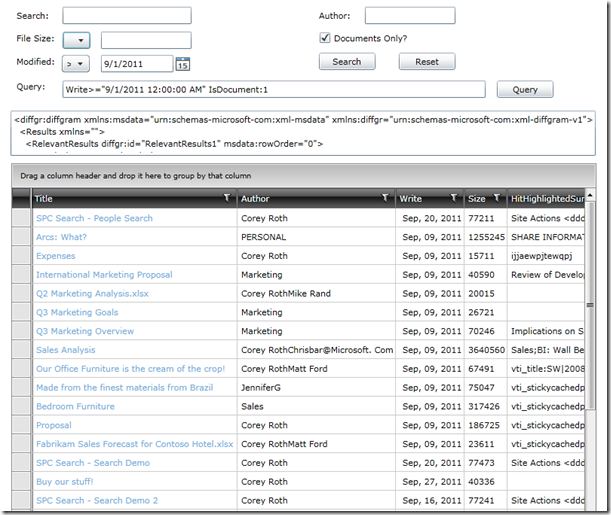
Task: Open filter for the Write column
Action: click(454, 198)
